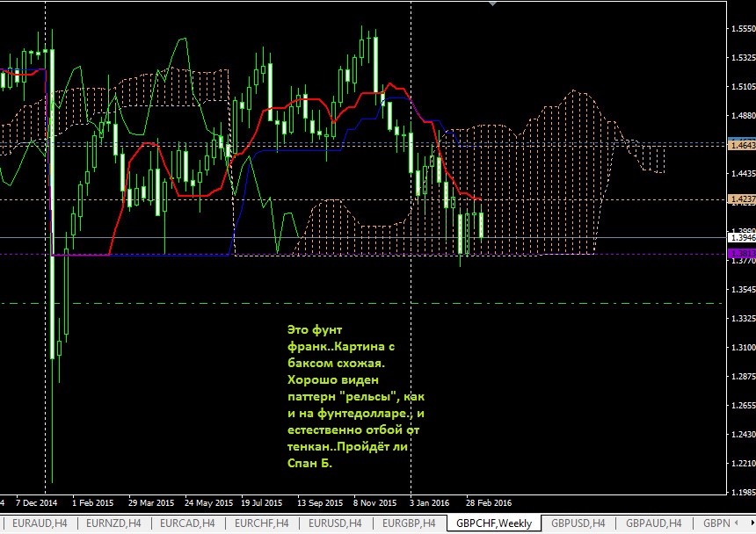756x534 pixels.
Task: Click the tan price label 1.4643
Action: 742,145
